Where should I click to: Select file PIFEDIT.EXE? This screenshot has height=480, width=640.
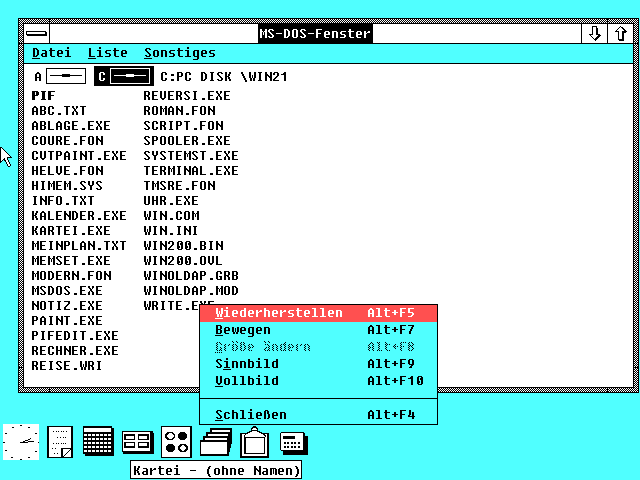(x=75, y=336)
